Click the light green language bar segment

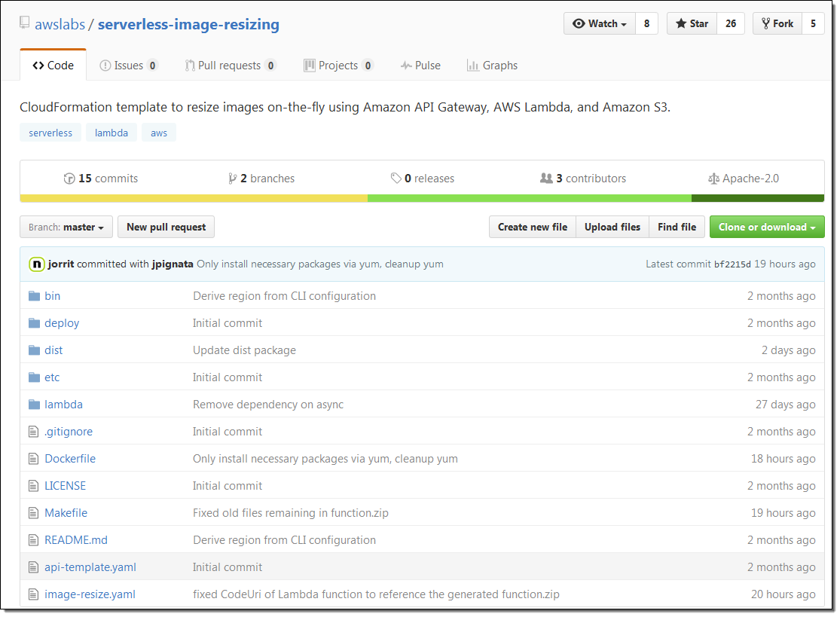(530, 199)
